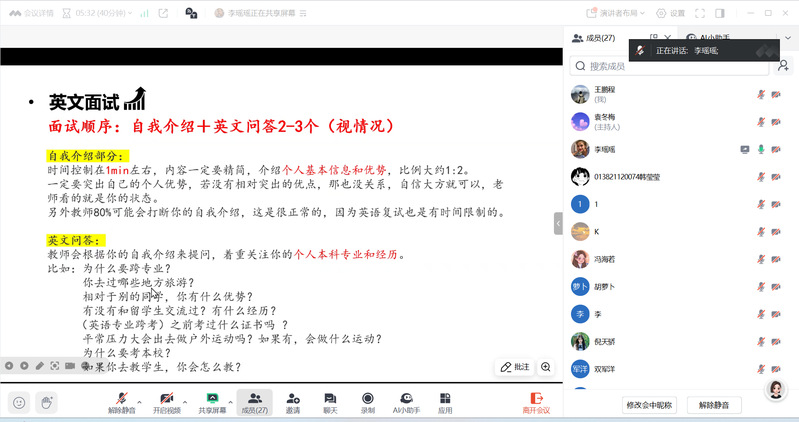Click the 修改会中昵称 button
This screenshot has height=422, width=799.
coord(650,405)
